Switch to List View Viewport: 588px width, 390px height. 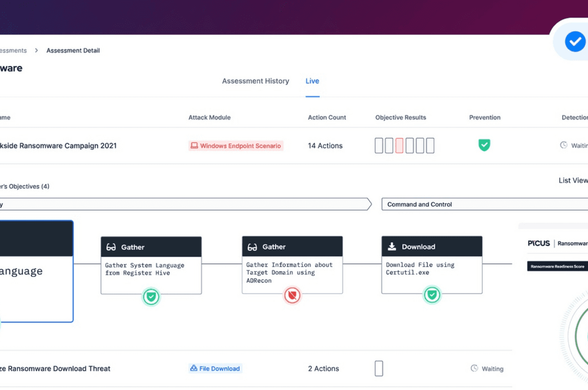(573, 181)
